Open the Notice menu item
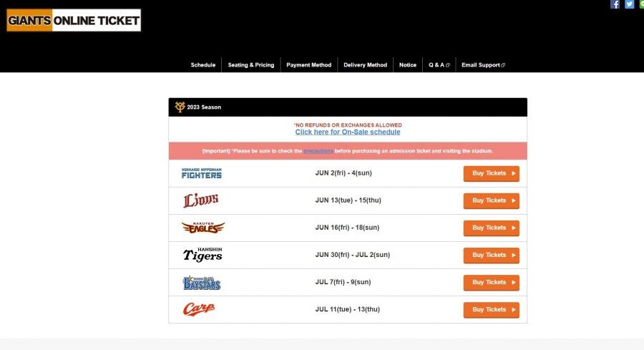644x350 pixels. (x=408, y=65)
